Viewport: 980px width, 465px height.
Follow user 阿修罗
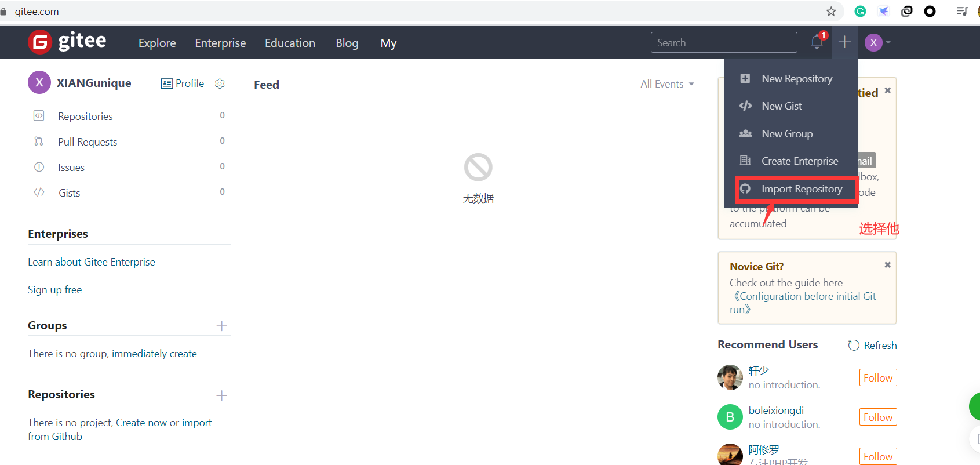878,456
